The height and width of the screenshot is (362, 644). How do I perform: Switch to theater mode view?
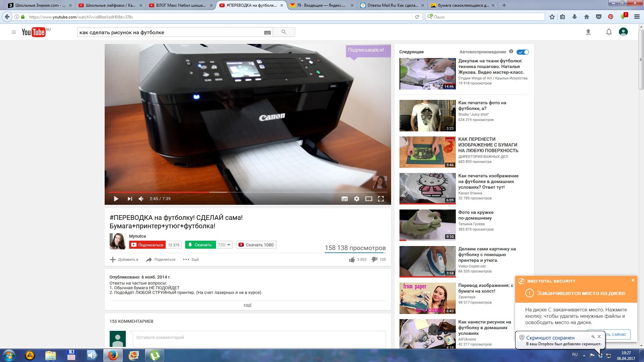369,199
